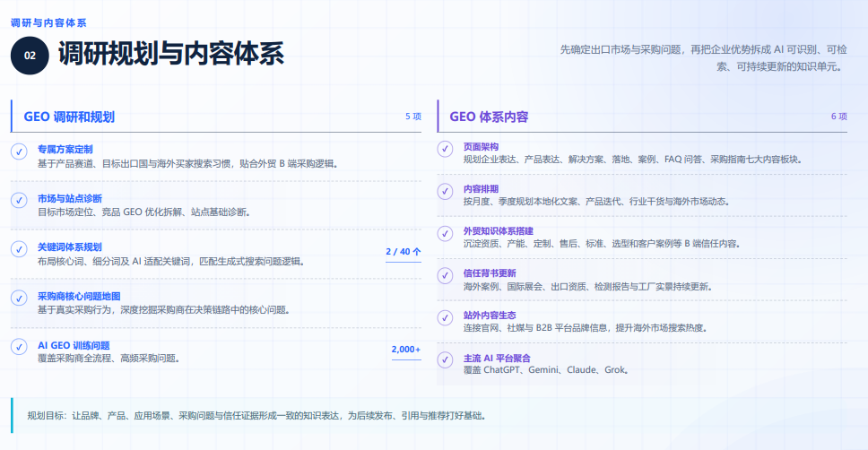This screenshot has width=868, height=450.
Task: Click the 内容排期 item title
Action: [481, 189]
